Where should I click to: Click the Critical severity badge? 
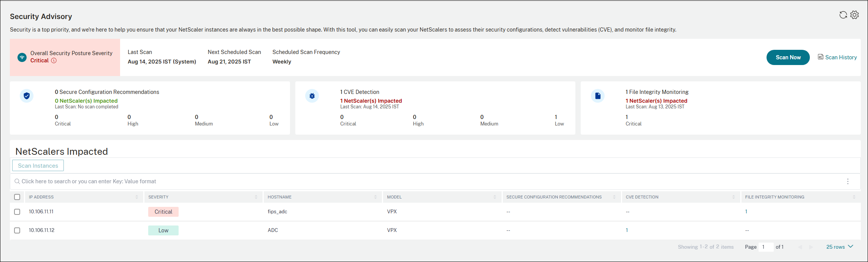tap(163, 212)
